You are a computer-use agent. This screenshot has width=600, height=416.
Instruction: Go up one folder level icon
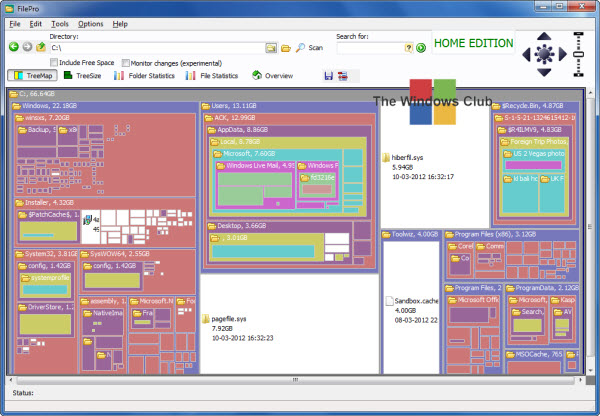coord(41,47)
